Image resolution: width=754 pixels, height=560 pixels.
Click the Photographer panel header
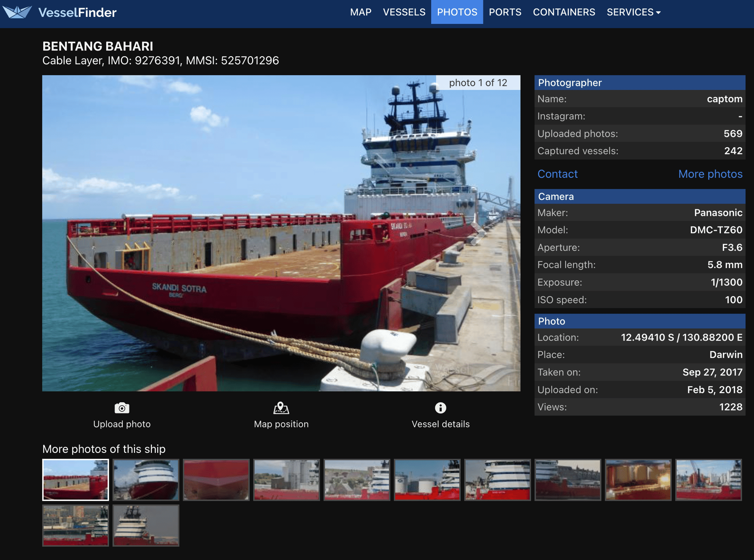coord(640,83)
